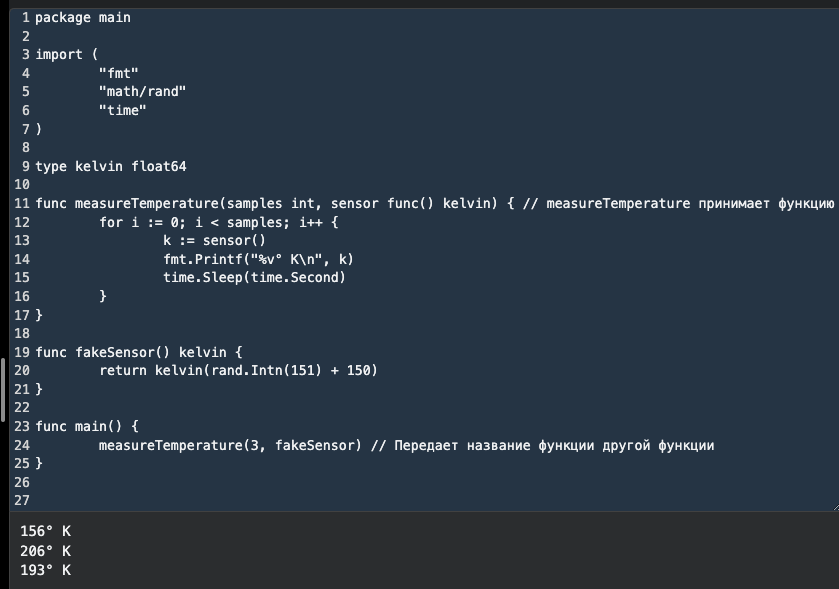This screenshot has height=589, width=839.
Task: Click the "time" import string
Action: pos(123,110)
